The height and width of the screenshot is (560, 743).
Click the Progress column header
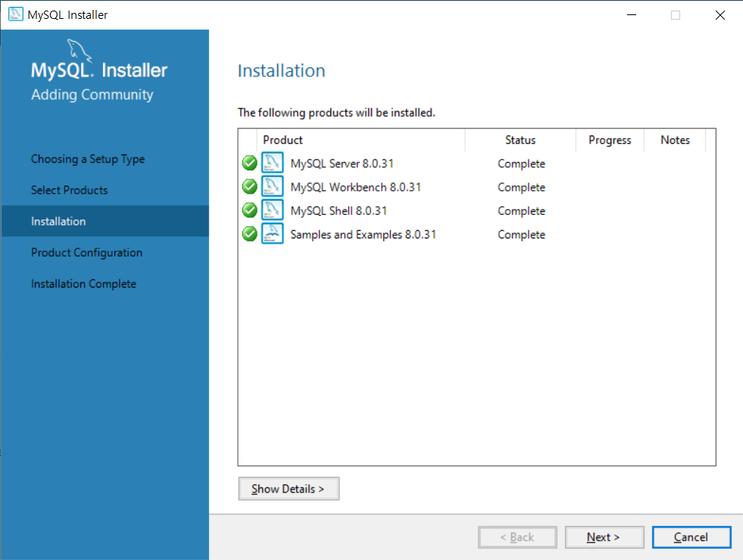pyautogui.click(x=610, y=140)
